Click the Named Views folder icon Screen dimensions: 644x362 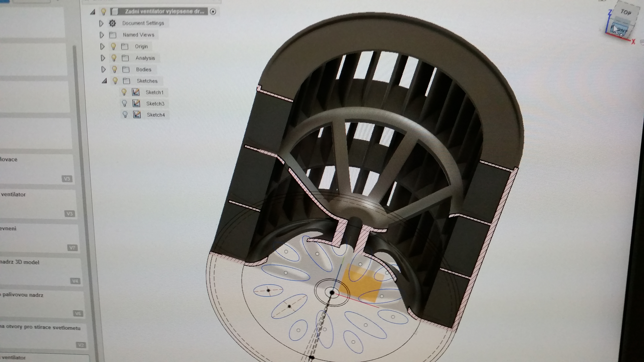(113, 35)
